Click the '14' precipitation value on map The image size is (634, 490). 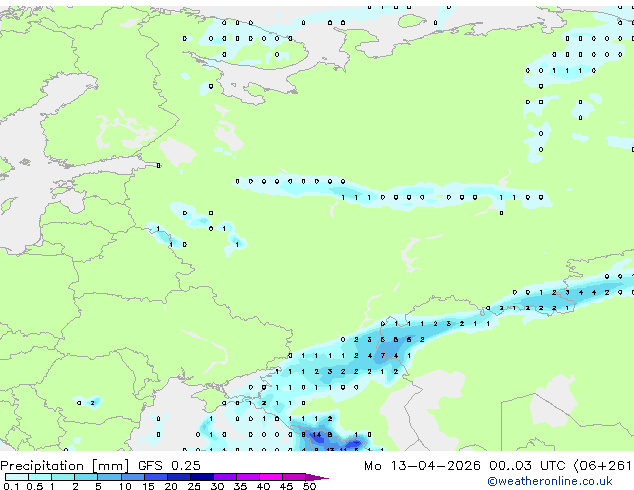pyautogui.click(x=317, y=435)
